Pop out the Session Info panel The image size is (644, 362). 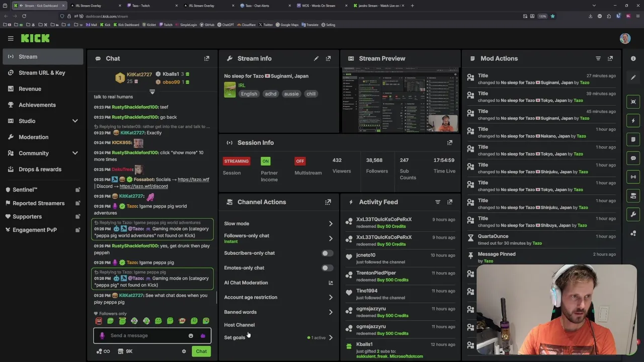(x=450, y=143)
